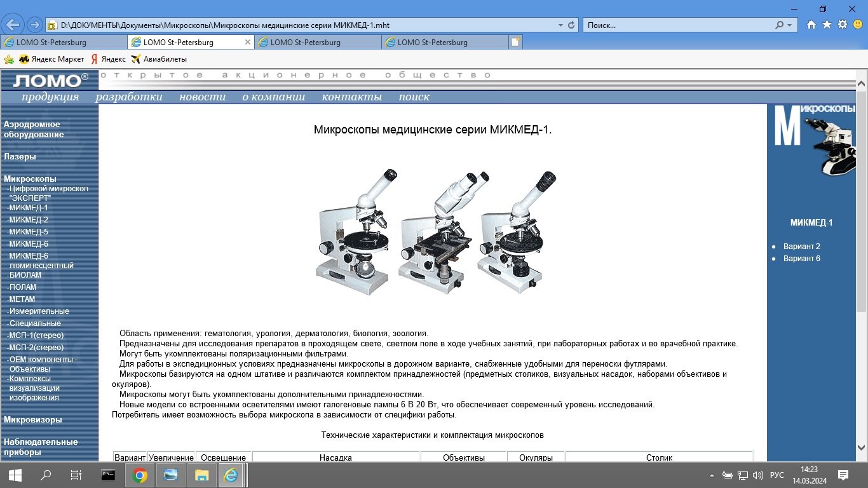
Task: Click the Add to favorites bar star icon
Action: click(9, 59)
